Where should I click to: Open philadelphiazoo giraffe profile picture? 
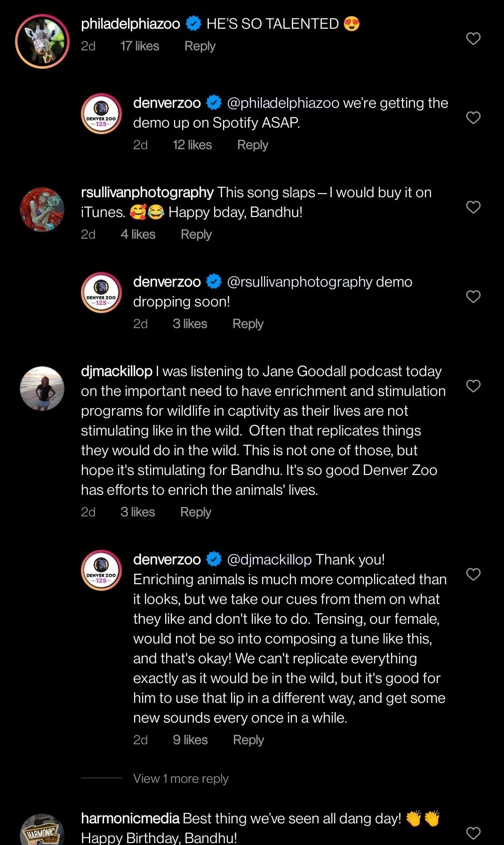(x=42, y=41)
